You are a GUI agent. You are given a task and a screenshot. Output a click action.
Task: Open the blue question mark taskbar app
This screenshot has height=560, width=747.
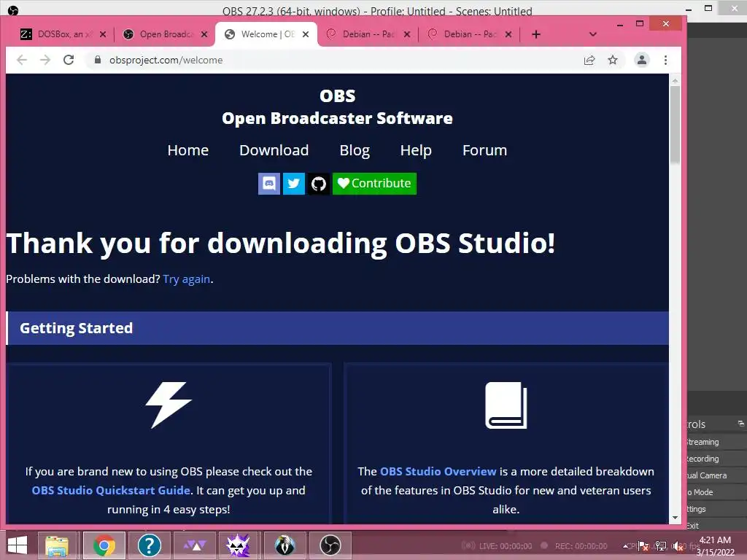(x=149, y=545)
